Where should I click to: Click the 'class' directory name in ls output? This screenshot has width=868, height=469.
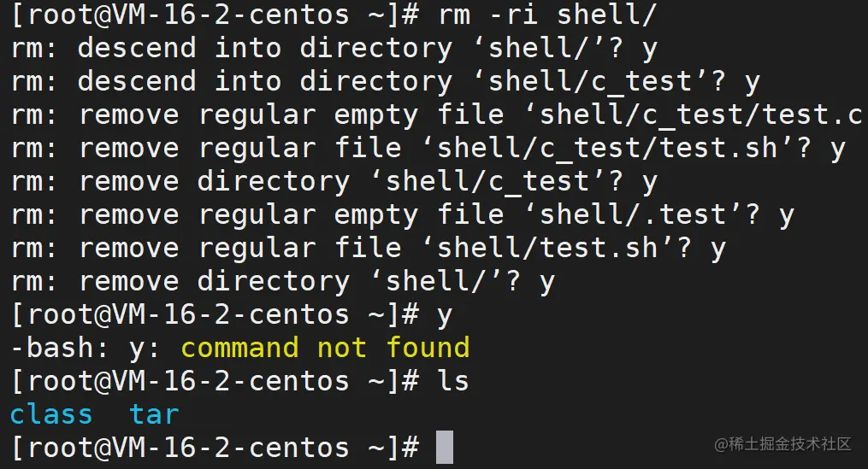click(51, 414)
